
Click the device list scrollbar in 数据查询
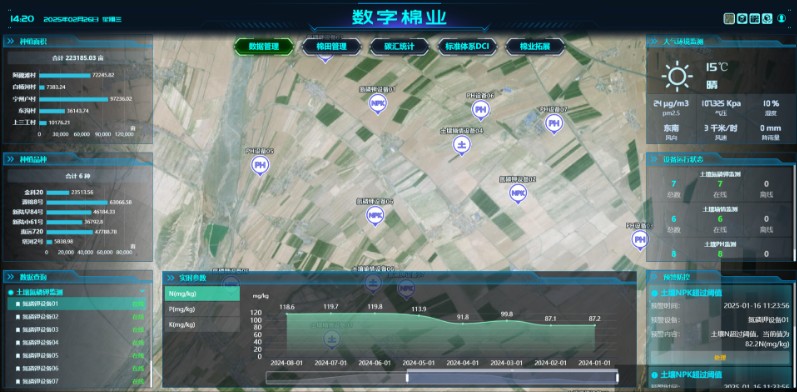pos(150,374)
